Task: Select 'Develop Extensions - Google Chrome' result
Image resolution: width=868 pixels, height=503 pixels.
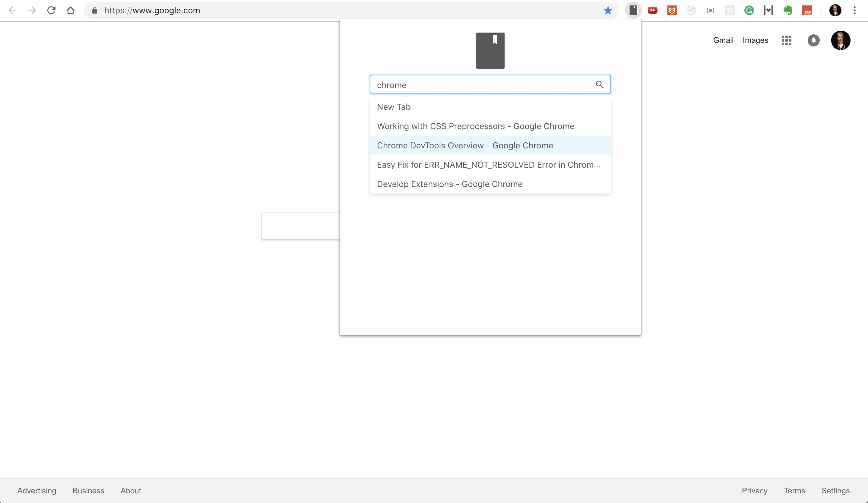Action: (449, 184)
